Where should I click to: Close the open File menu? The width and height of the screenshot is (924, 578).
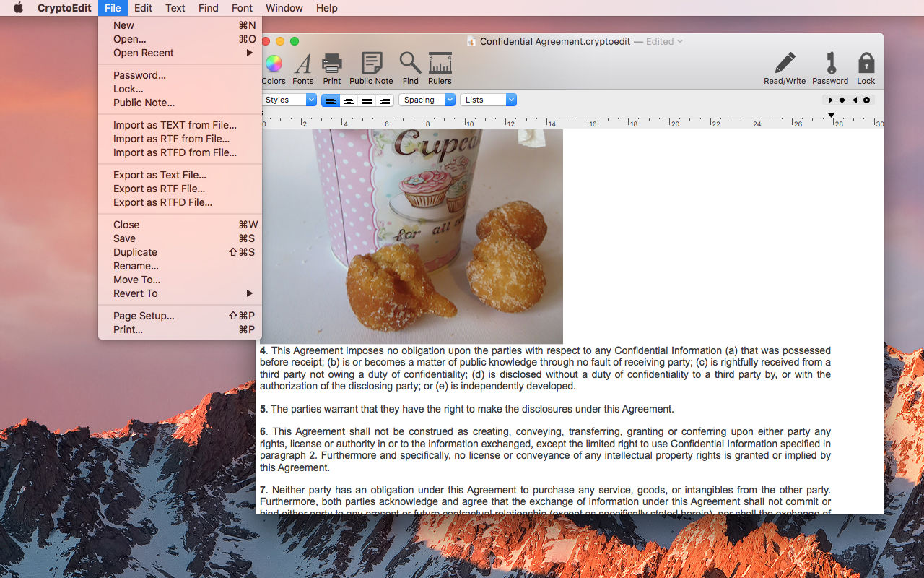pos(113,8)
